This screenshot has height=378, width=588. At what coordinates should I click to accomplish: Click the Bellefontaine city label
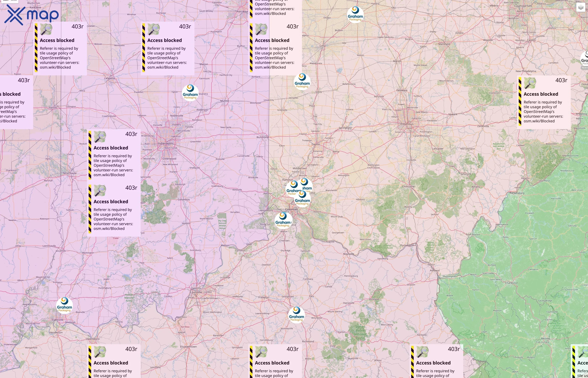pyautogui.click(x=349, y=84)
